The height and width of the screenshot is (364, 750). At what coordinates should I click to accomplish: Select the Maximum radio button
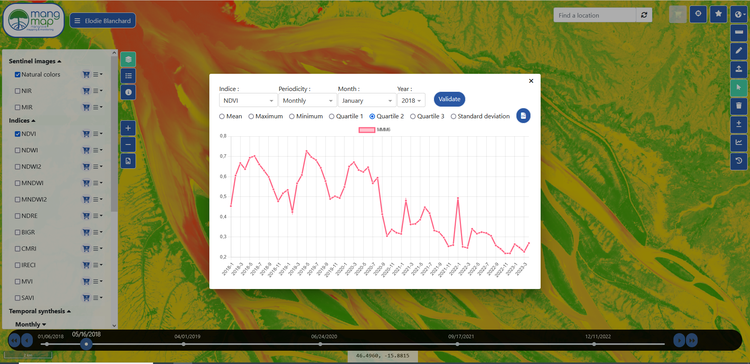[x=251, y=116]
